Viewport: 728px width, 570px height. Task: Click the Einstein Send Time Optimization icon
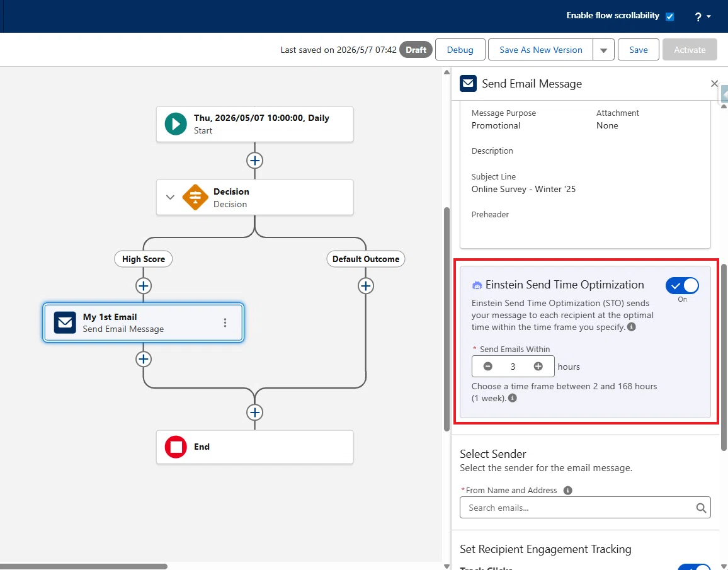click(x=477, y=285)
